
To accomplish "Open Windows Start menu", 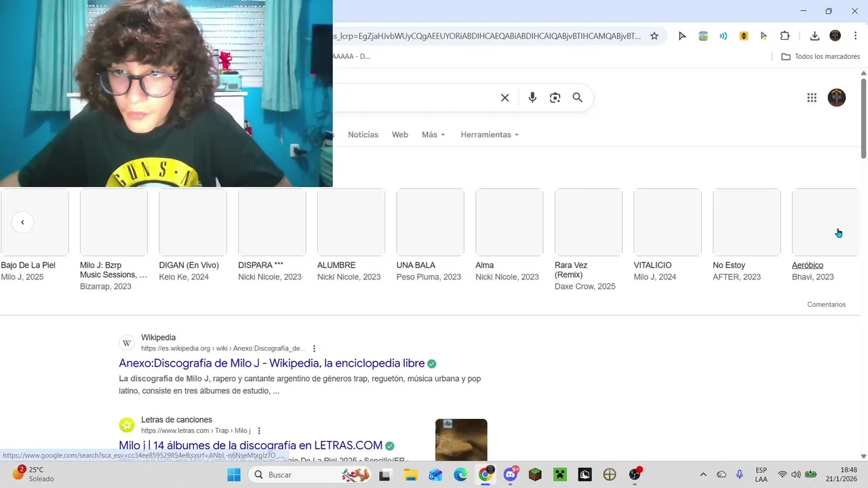I will point(234,475).
